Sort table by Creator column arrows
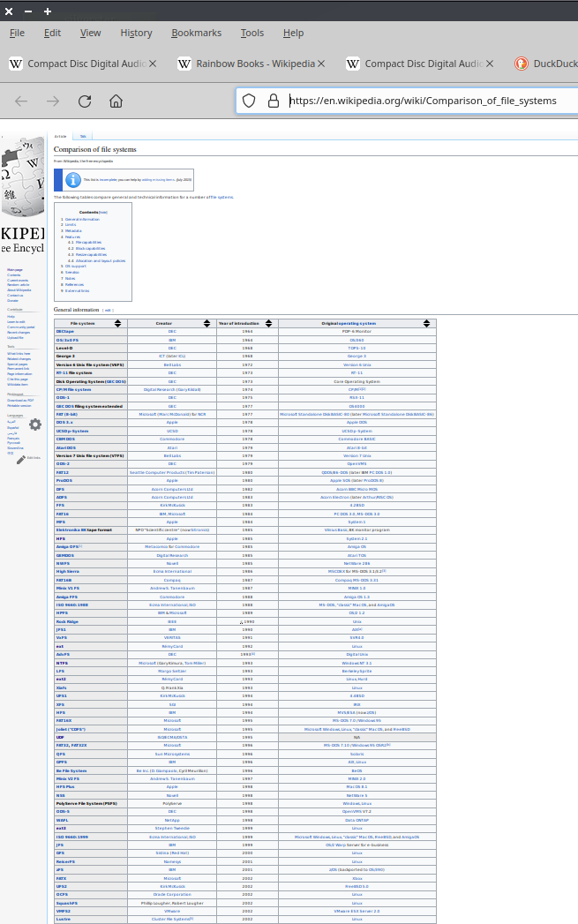The image size is (578, 924). tap(207, 324)
